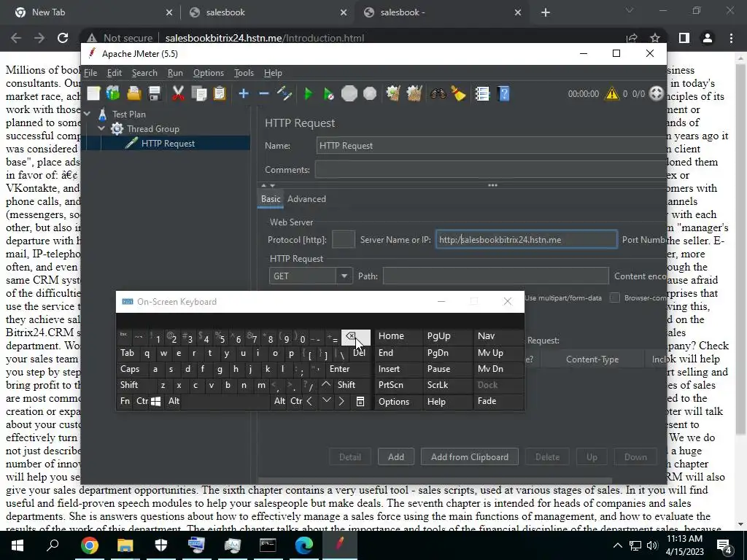Click the Paste clipboard icon

(x=219, y=93)
